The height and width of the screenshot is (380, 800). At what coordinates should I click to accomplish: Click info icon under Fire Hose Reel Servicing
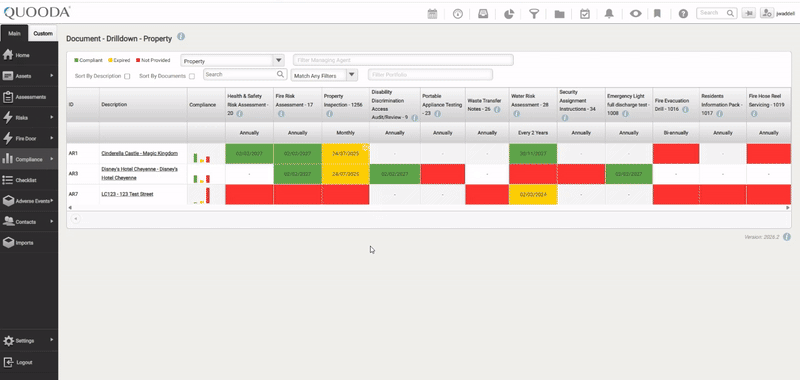[x=754, y=114]
